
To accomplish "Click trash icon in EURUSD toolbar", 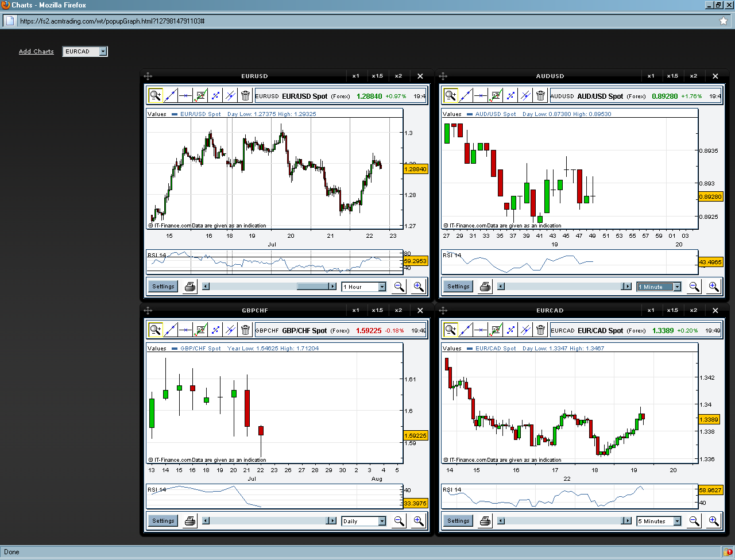I will [245, 95].
